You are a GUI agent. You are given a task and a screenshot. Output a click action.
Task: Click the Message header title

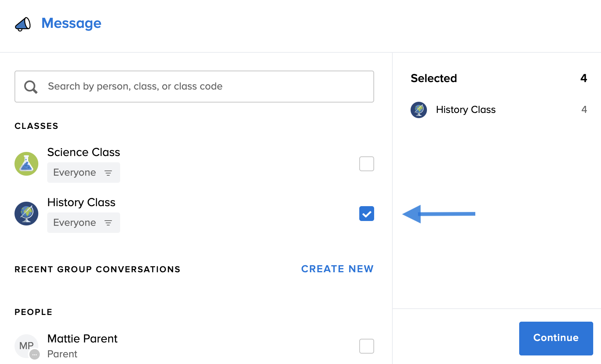pyautogui.click(x=71, y=23)
